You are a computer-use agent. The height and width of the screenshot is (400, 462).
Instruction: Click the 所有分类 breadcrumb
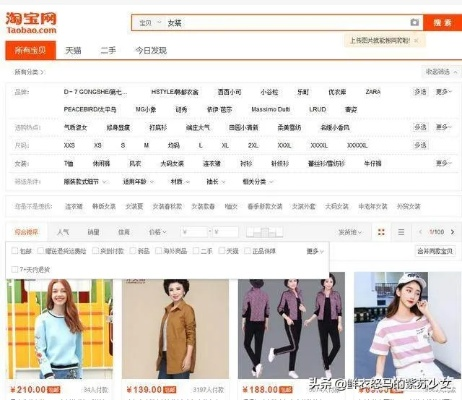29,72
